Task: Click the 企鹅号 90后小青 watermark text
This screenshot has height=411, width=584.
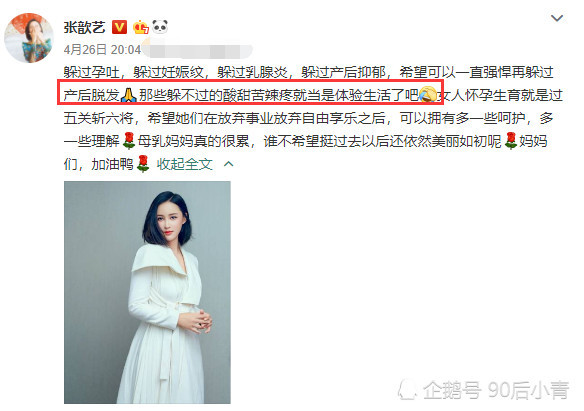Action: tap(495, 391)
